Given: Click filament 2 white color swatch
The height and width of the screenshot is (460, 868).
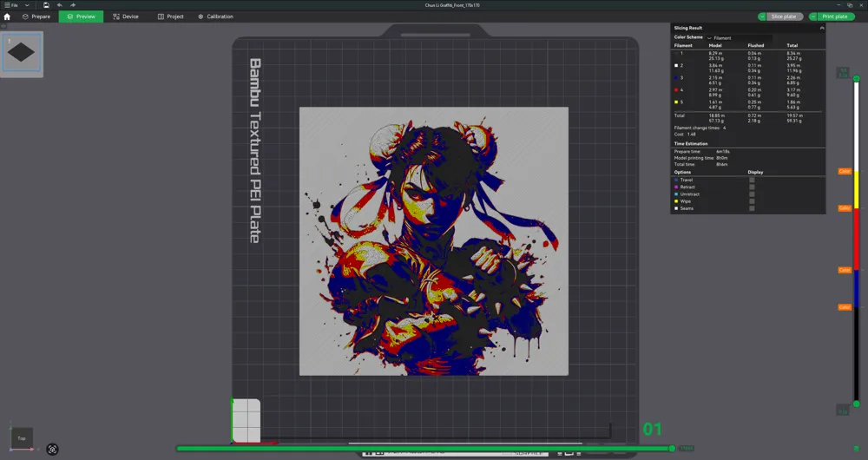Looking at the screenshot, I should (x=676, y=65).
